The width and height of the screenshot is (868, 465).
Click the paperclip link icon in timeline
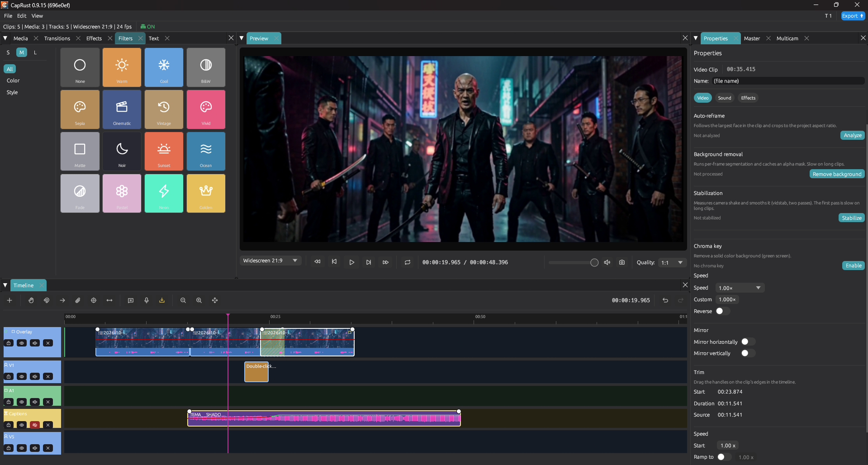tap(78, 300)
